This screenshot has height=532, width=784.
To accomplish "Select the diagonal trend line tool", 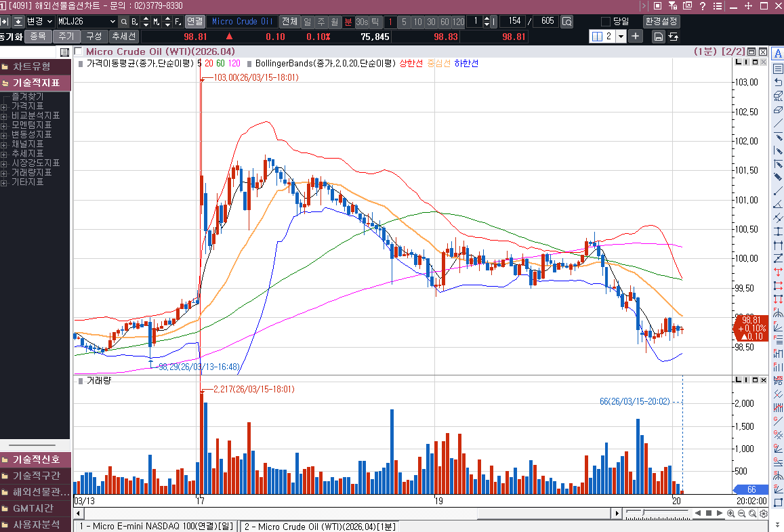I will (778, 123).
